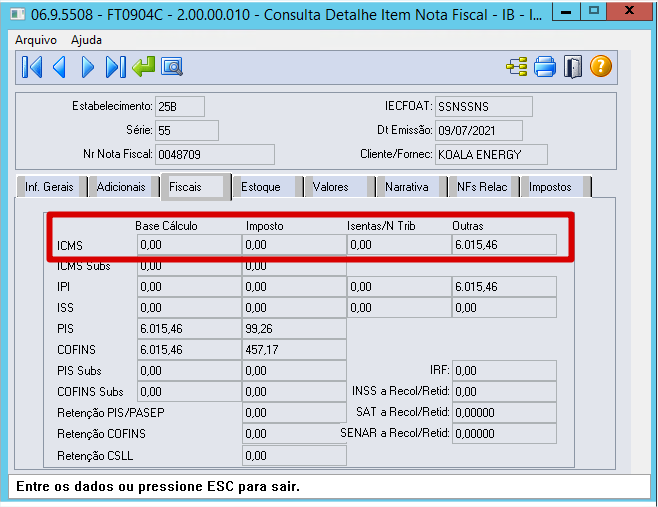Click the green return arrow icon

[144, 67]
